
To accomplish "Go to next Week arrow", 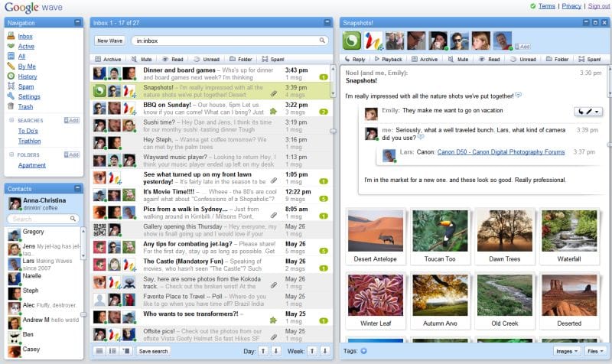I will [324, 351].
